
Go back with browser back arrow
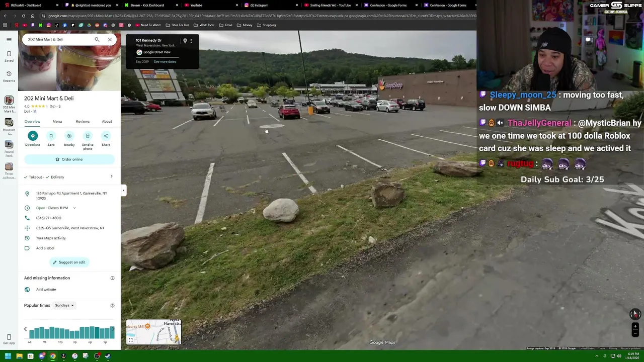pos(6,16)
